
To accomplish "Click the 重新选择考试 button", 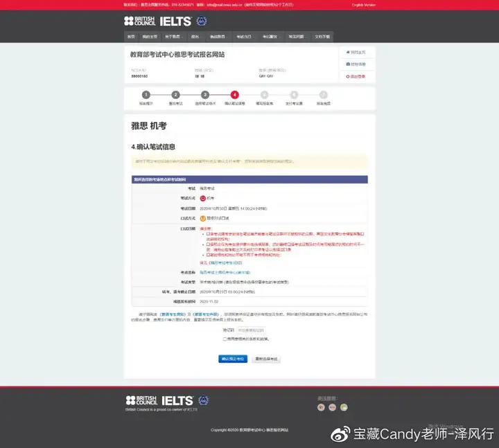I will click(266, 359).
